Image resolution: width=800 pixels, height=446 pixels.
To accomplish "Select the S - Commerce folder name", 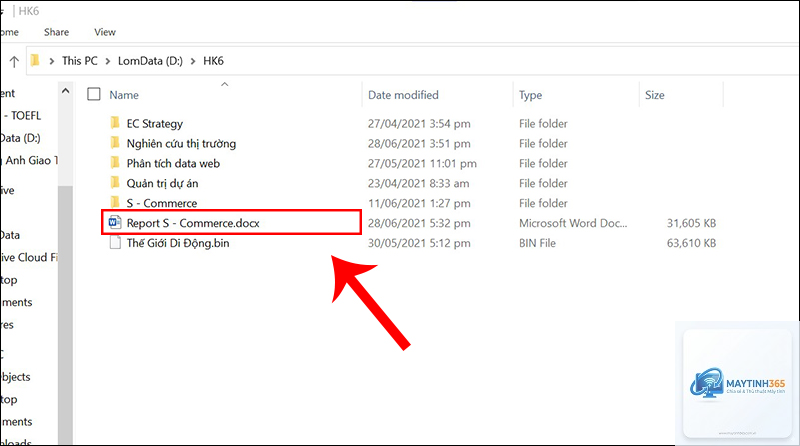I will 162,203.
